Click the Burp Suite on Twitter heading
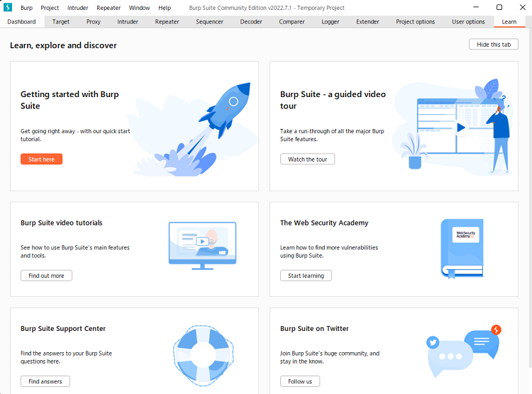This screenshot has height=394, width=532. (314, 329)
